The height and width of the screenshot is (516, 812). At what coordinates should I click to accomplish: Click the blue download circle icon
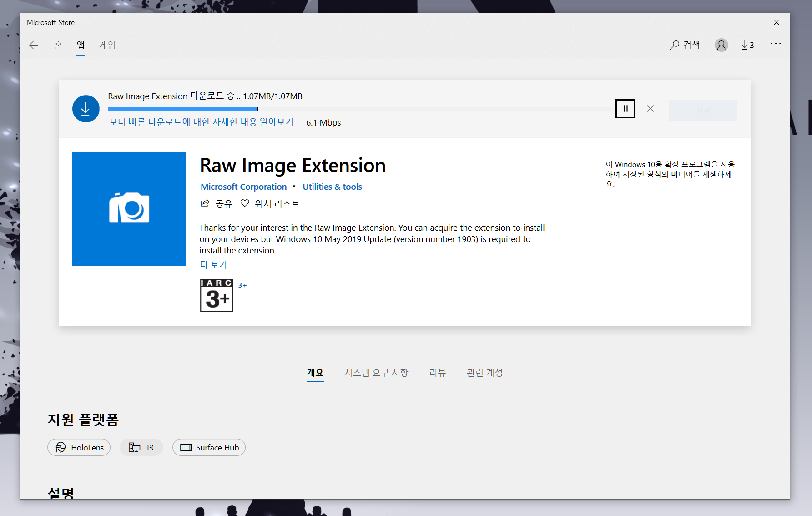coord(86,109)
